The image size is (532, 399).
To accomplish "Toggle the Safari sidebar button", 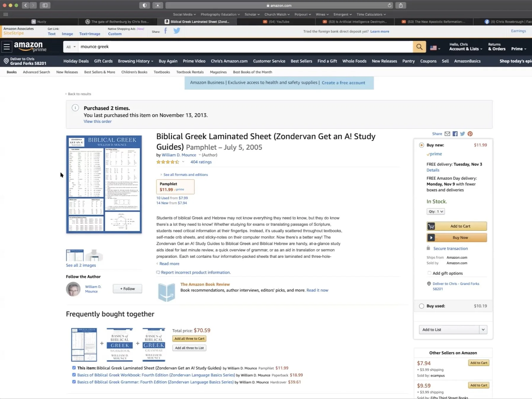I will click(45, 5).
